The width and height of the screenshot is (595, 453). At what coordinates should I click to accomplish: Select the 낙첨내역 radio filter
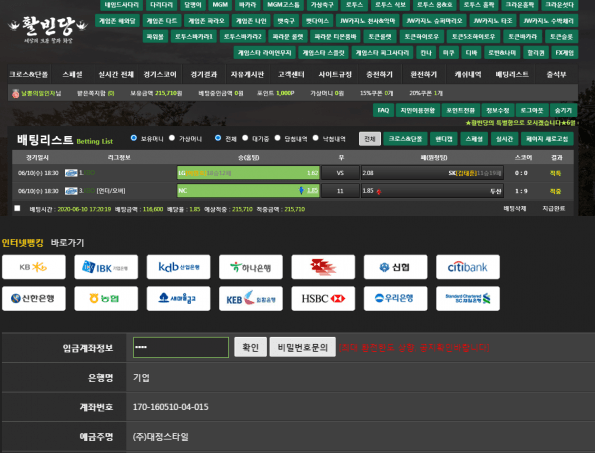click(x=315, y=138)
